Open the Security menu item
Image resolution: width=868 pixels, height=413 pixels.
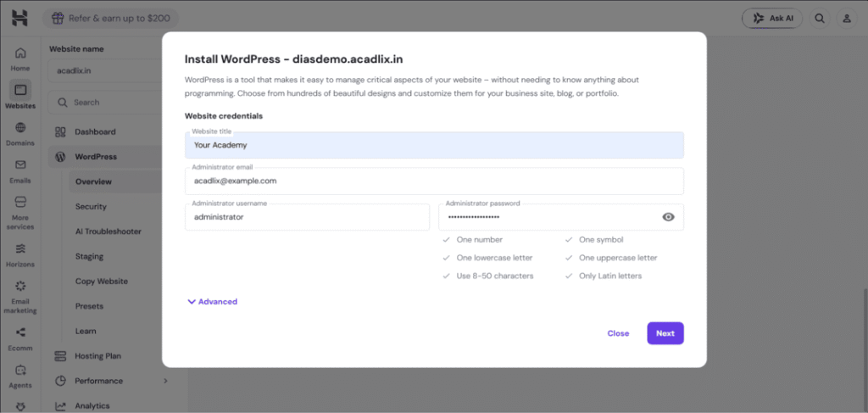point(91,207)
